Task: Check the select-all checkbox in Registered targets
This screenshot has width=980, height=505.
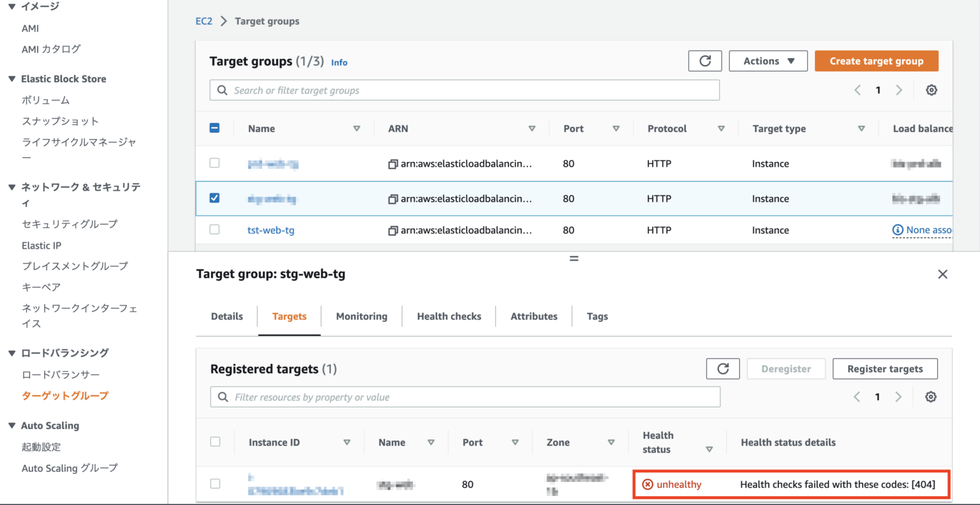Action: click(215, 441)
